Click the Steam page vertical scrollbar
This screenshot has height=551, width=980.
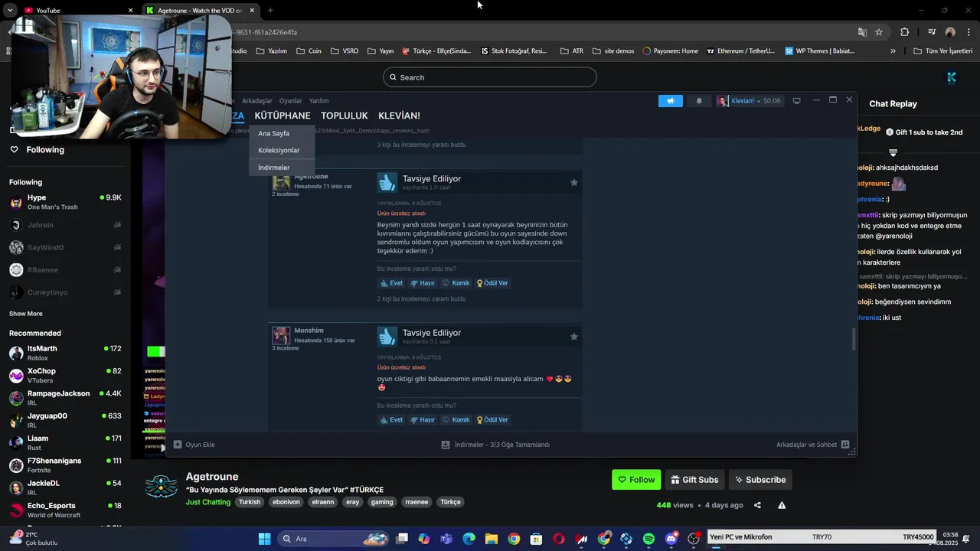coord(854,340)
